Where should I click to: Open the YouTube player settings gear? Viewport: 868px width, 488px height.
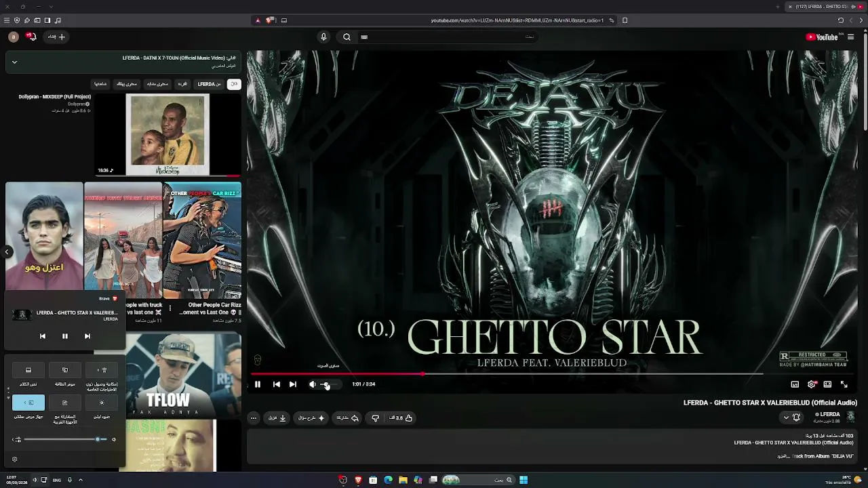(812, 384)
